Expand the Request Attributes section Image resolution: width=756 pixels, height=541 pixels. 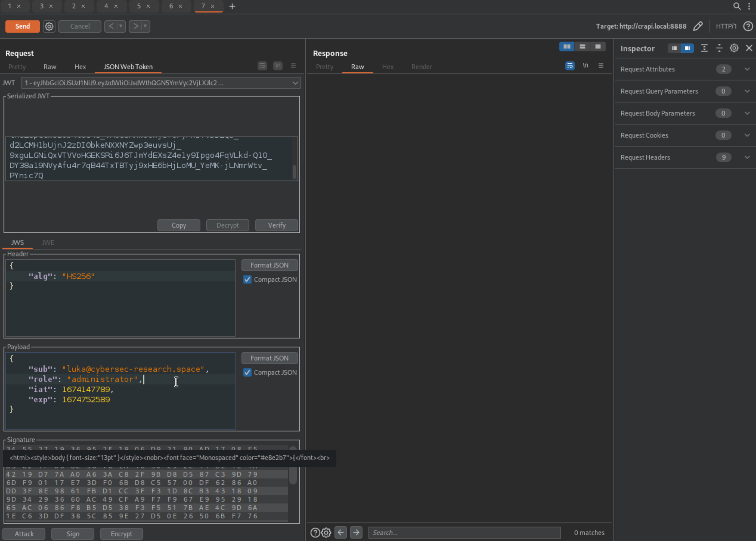747,69
